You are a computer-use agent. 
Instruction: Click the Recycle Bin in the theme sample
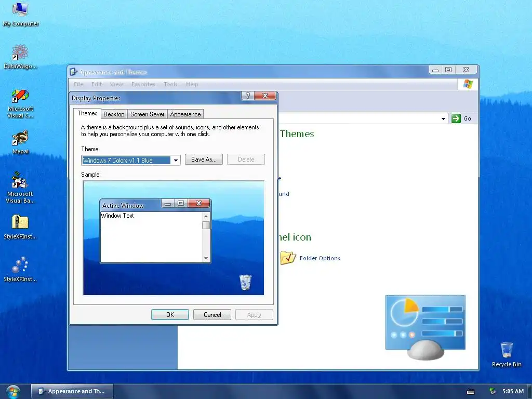pyautogui.click(x=245, y=282)
